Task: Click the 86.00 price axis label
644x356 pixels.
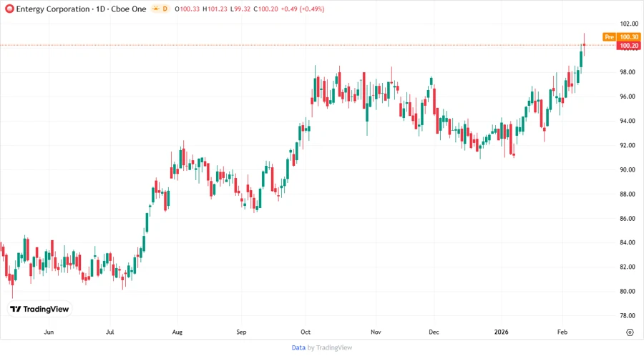Action: coord(628,219)
